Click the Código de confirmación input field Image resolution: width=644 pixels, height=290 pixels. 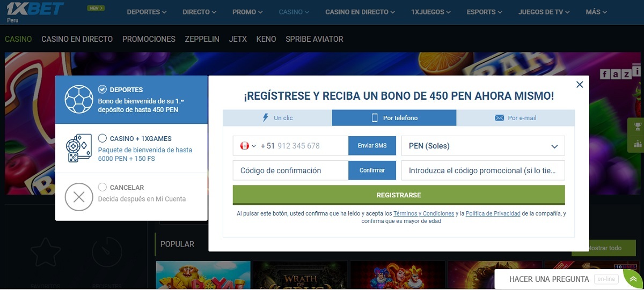point(290,170)
